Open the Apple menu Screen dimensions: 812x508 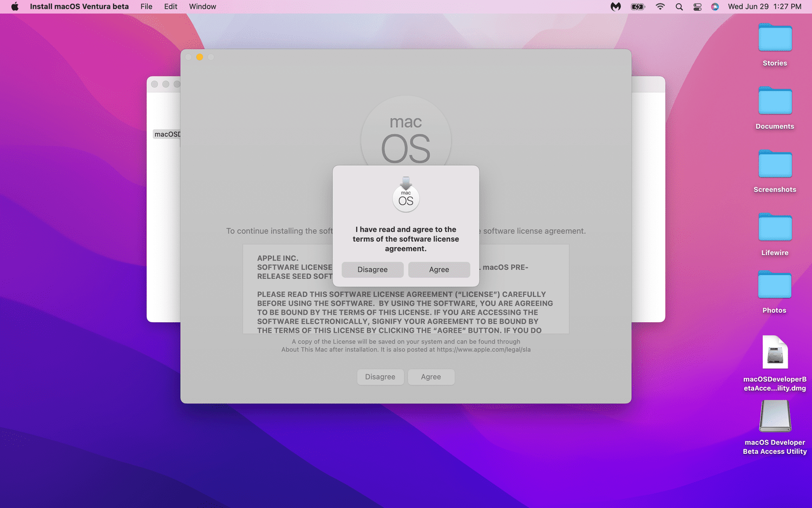pyautogui.click(x=15, y=6)
